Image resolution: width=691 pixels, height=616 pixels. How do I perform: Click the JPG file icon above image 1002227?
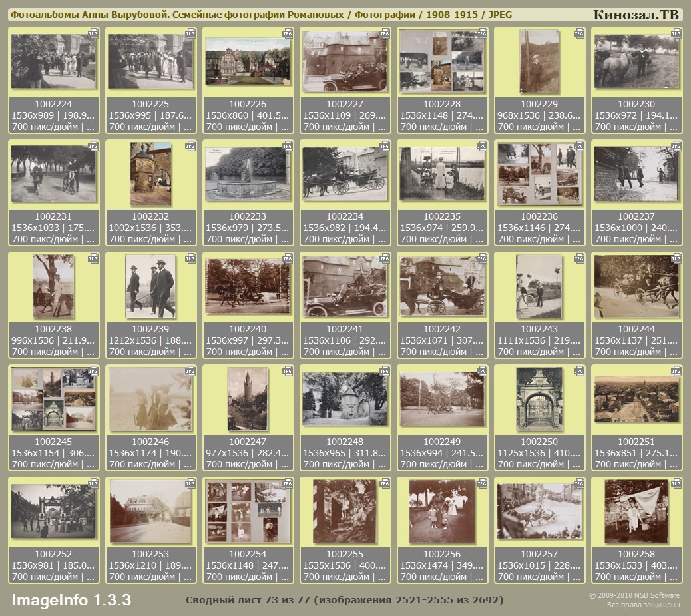pyautogui.click(x=385, y=33)
